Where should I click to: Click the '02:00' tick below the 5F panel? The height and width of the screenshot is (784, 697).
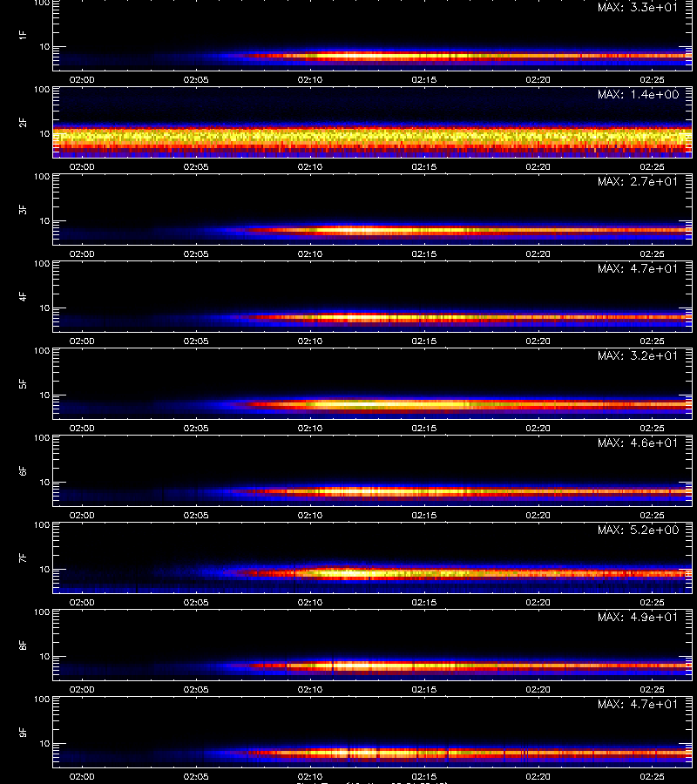click(82, 428)
